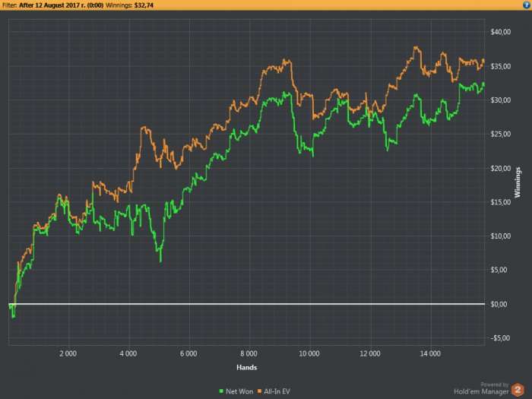Toggle the All-In EV series label

[x=280, y=391]
